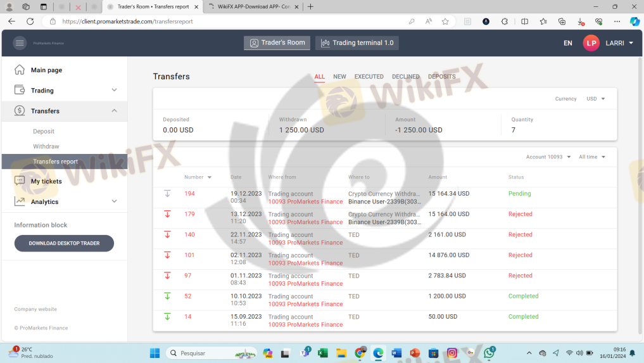Open My tickets sidebar item

[65, 181]
